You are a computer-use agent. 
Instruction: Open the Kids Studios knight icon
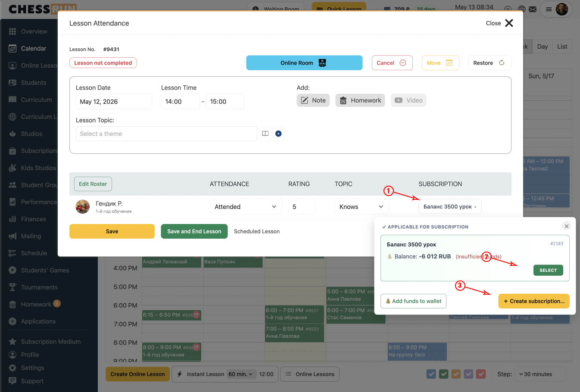[12, 168]
